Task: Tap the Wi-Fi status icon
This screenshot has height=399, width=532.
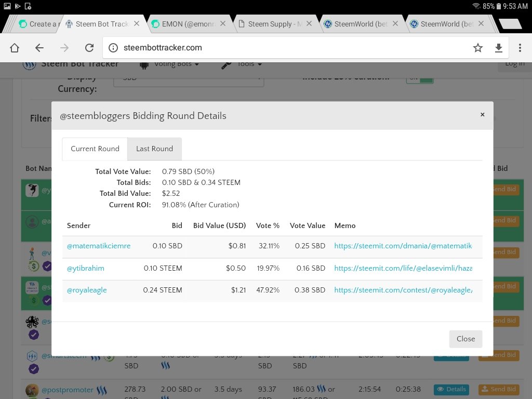Action: [476, 6]
